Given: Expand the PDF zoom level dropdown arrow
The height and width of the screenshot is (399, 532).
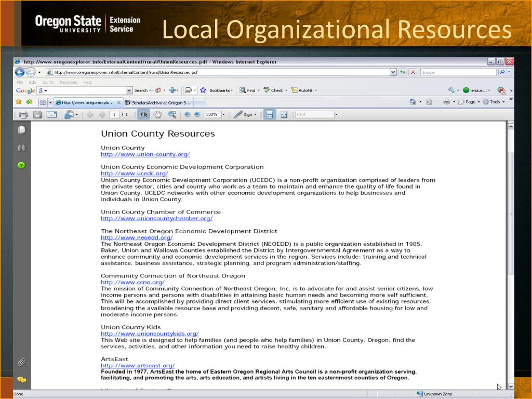Looking at the screenshot, I should click(x=223, y=115).
